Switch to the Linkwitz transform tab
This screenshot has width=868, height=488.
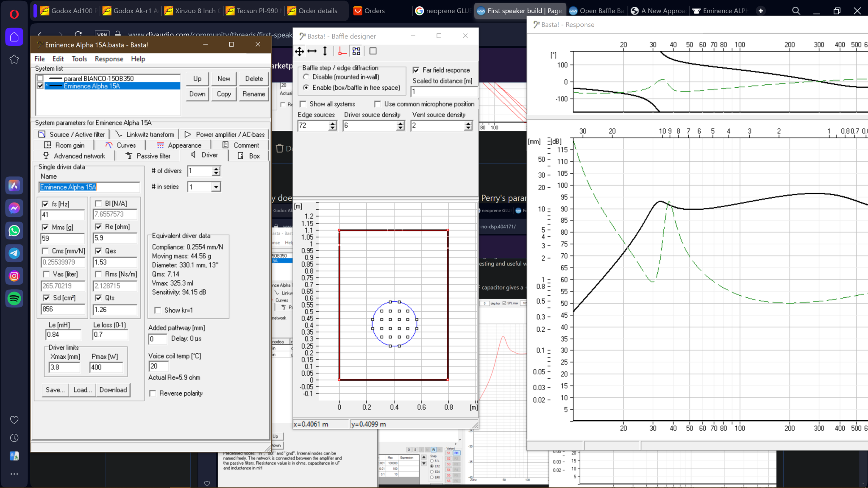pyautogui.click(x=145, y=134)
